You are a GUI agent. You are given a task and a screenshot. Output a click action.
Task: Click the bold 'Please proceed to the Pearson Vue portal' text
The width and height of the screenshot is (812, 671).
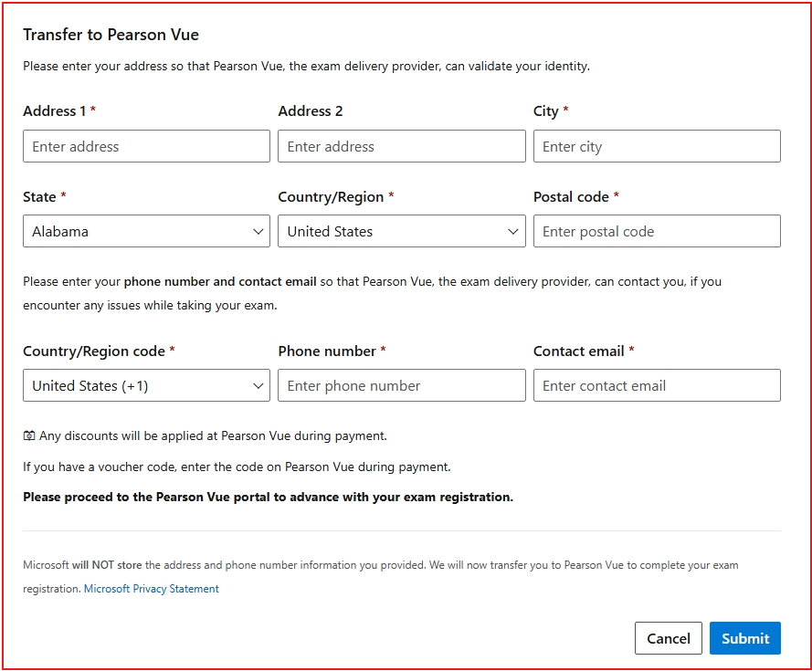(268, 497)
